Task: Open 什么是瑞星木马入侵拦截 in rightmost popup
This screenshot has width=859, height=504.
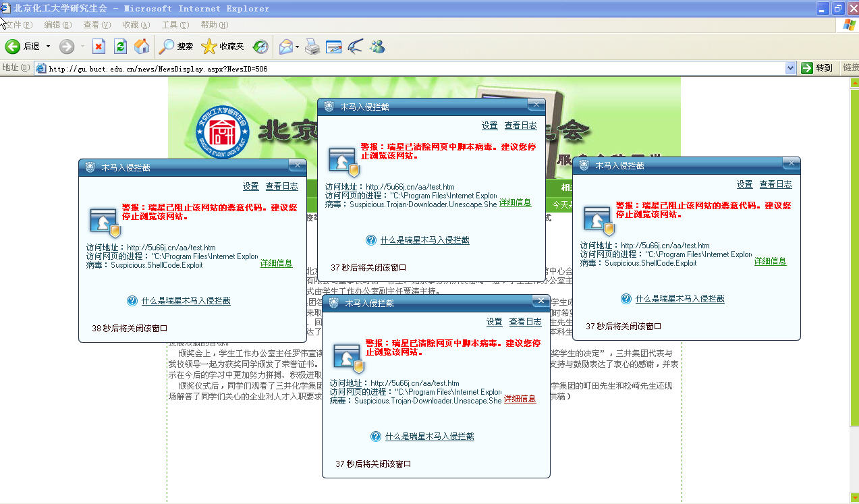Action: (680, 299)
